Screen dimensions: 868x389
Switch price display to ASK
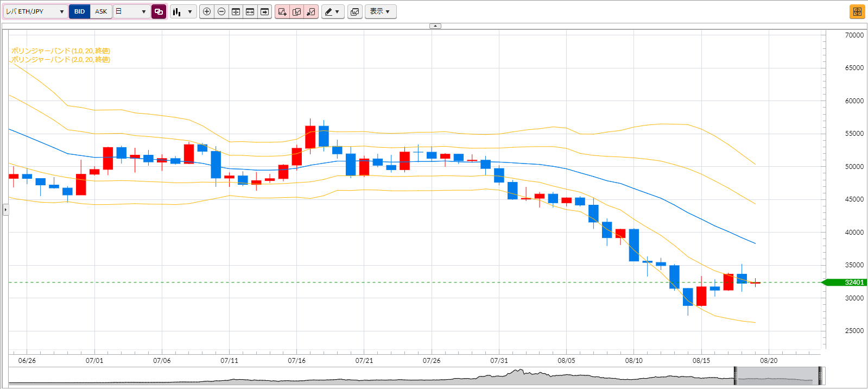101,11
